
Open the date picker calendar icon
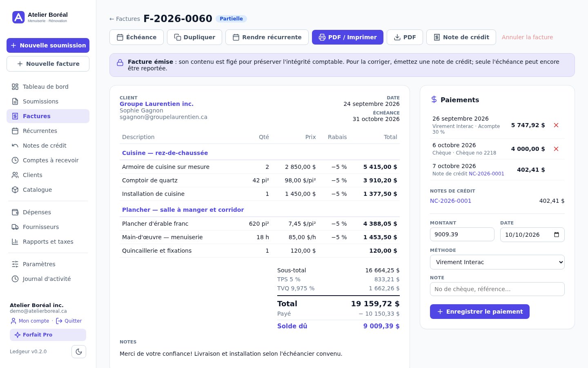(x=557, y=235)
